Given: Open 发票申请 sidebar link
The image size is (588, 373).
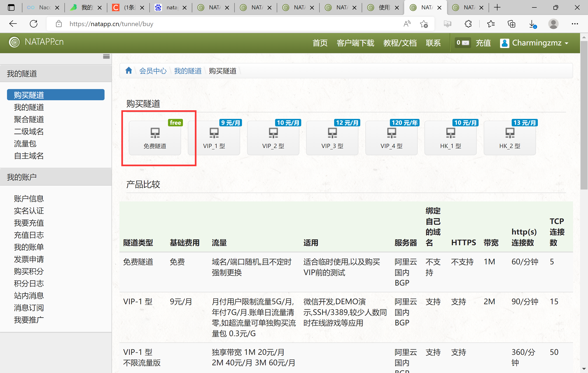Looking at the screenshot, I should coord(29,259).
